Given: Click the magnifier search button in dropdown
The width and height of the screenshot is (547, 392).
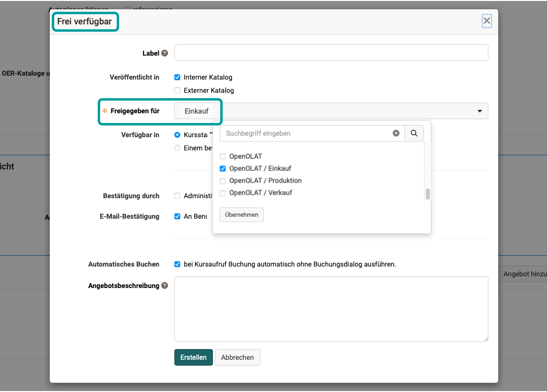Looking at the screenshot, I should (414, 133).
